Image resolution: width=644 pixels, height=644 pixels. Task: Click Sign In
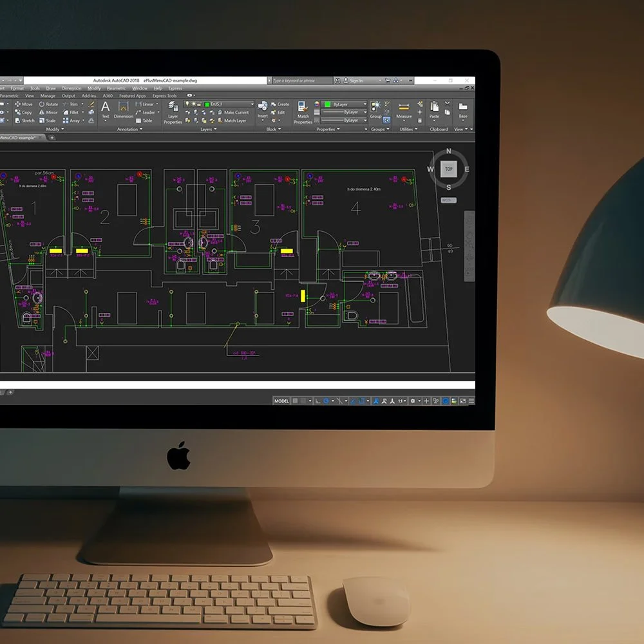click(x=353, y=80)
